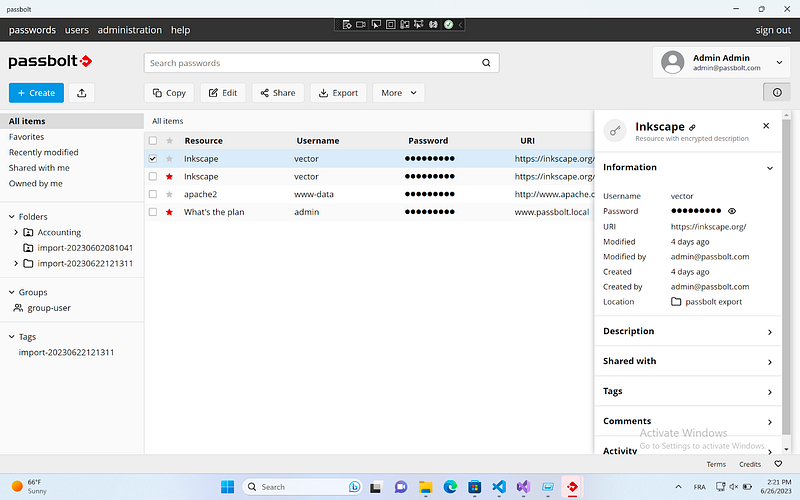Viewport: 800px width, 500px height.
Task: Open the help menu
Action: tap(180, 30)
